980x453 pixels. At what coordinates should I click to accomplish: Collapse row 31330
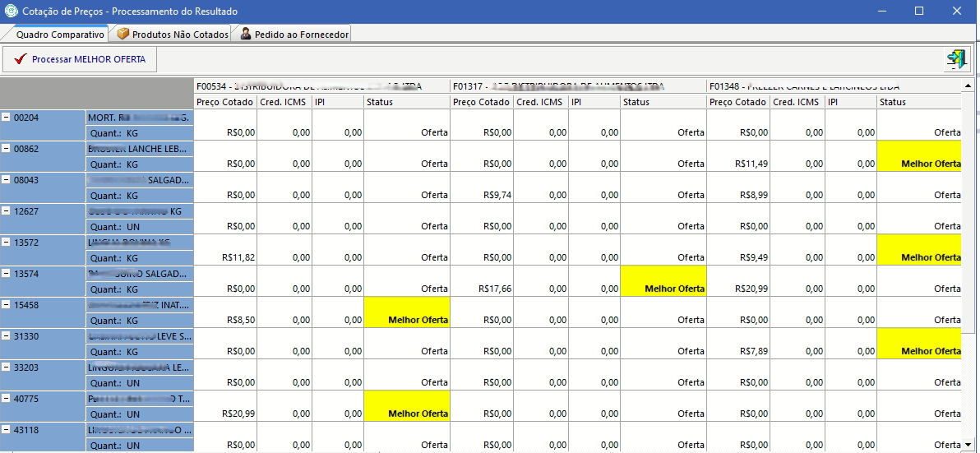click(6, 336)
